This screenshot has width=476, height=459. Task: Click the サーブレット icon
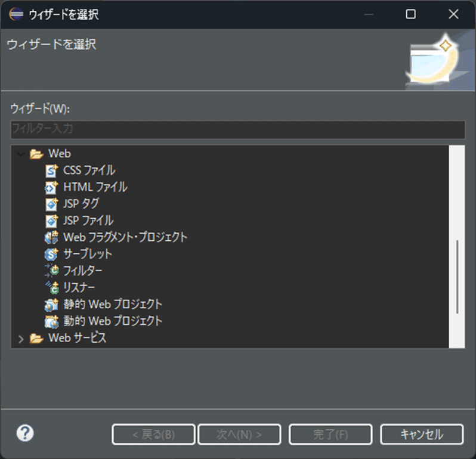[51, 254]
